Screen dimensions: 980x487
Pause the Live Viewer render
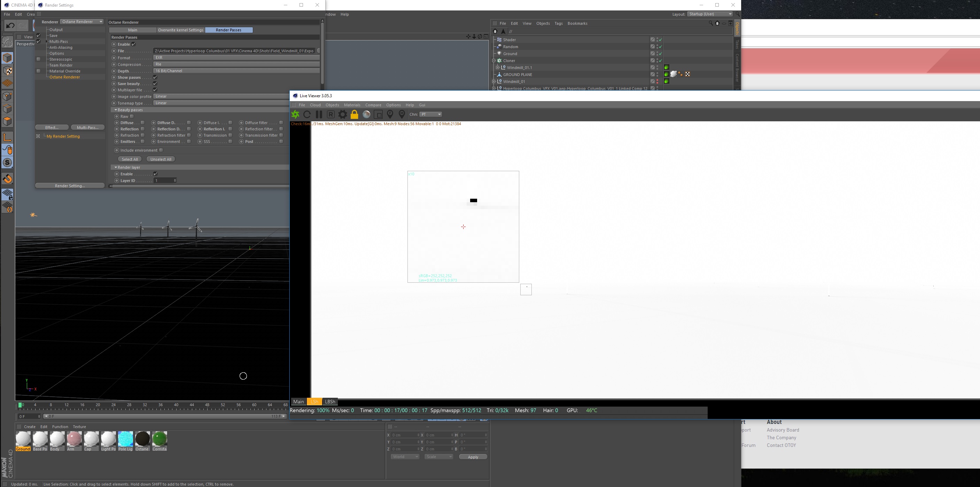319,114
